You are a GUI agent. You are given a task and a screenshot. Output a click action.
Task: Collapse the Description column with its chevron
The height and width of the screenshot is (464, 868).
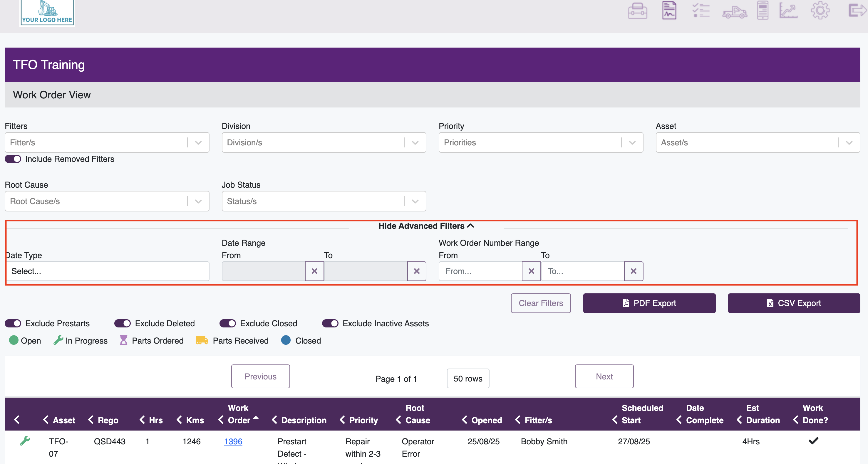click(x=274, y=420)
